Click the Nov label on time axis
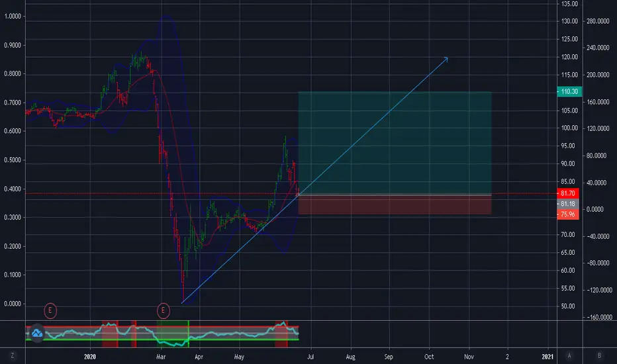The width and height of the screenshot is (617, 364). 469,357
